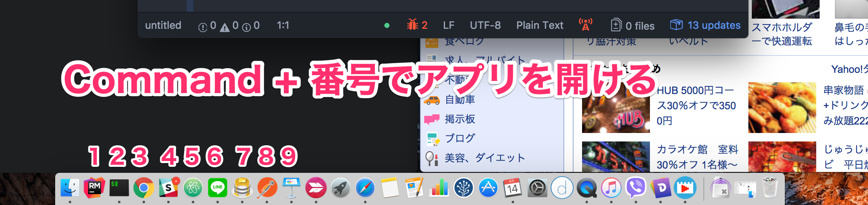Click the 掲示板 category link
Image resolution: width=868 pixels, height=205 pixels.
(x=459, y=119)
